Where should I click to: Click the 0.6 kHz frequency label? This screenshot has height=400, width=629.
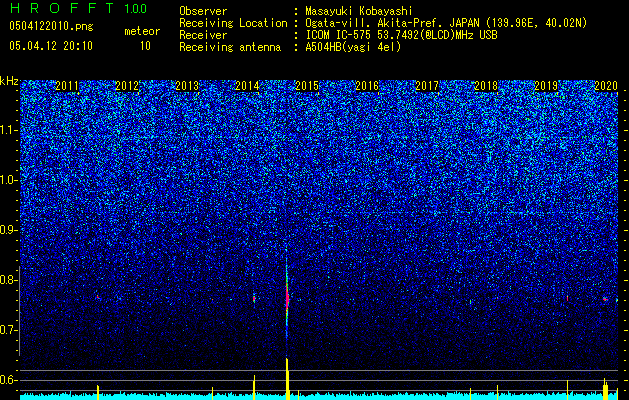pos(9,380)
